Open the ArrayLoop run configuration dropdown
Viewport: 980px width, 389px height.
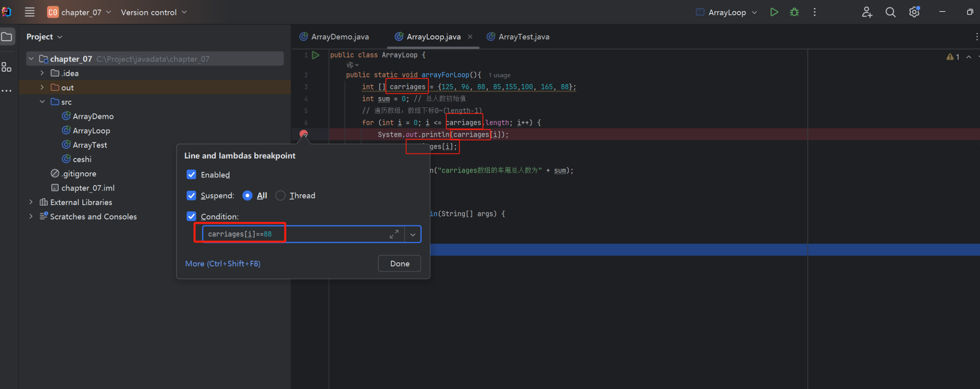[x=727, y=12]
